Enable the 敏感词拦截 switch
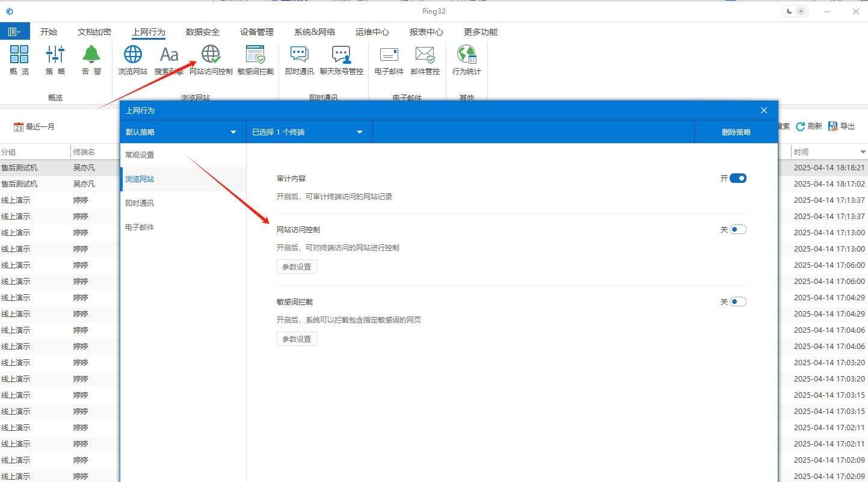Viewport: 868px width, 482px height. click(737, 301)
